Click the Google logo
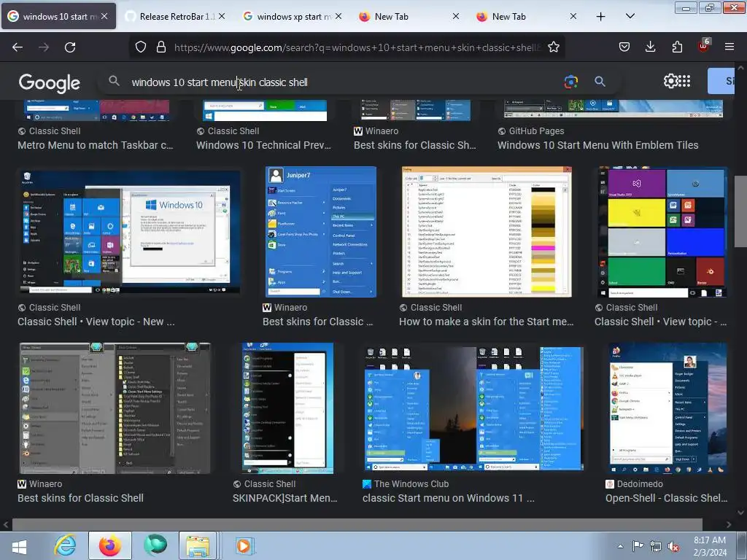 [x=49, y=83]
